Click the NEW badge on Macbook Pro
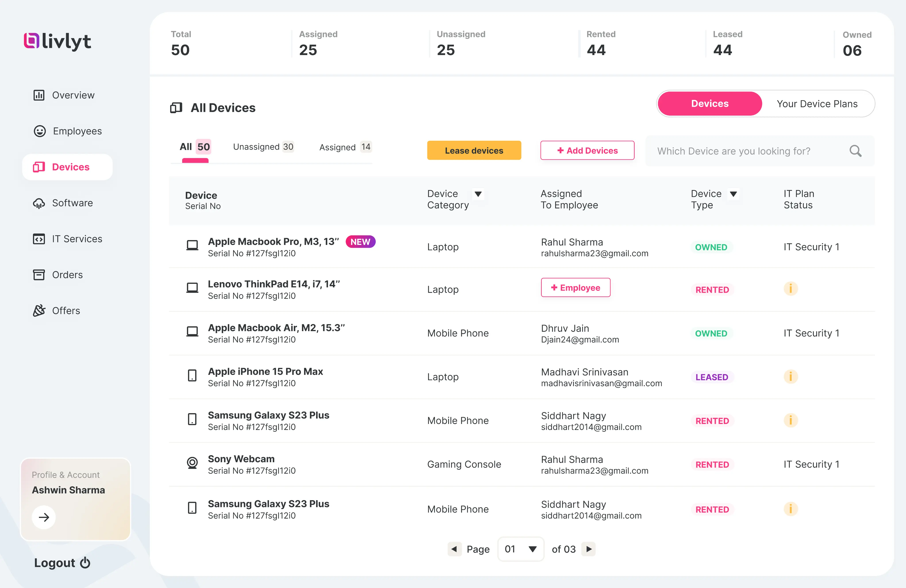Viewport: 906px width, 588px height. 361,242
